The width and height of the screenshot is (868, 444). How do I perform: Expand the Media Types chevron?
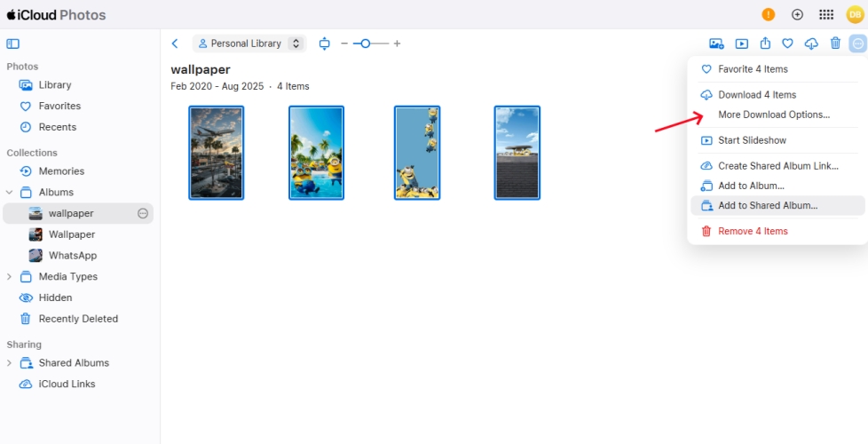pos(9,276)
